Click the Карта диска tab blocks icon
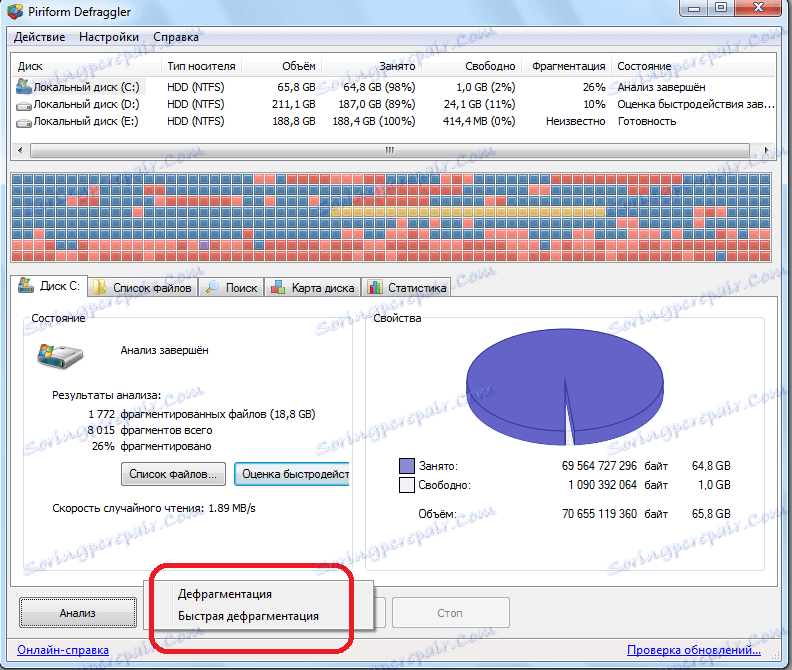Image resolution: width=792 pixels, height=670 pixels. coord(278,288)
